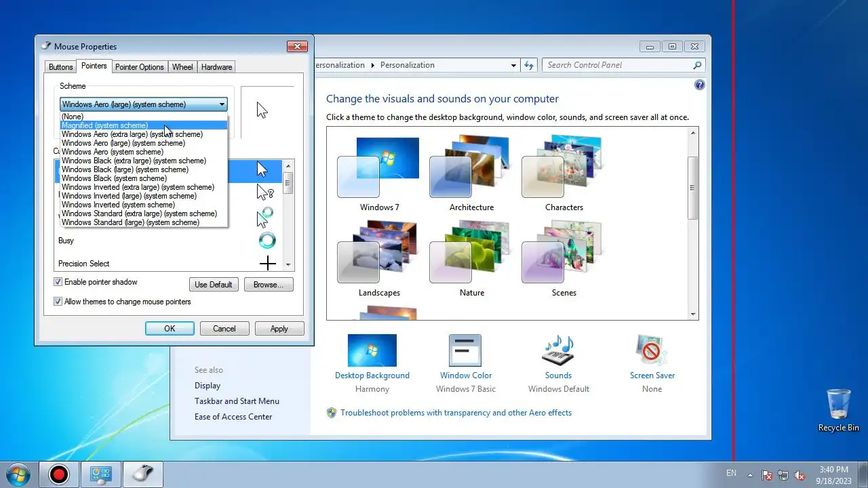
Task: Click theme list scrollbar down arrow
Action: (693, 314)
